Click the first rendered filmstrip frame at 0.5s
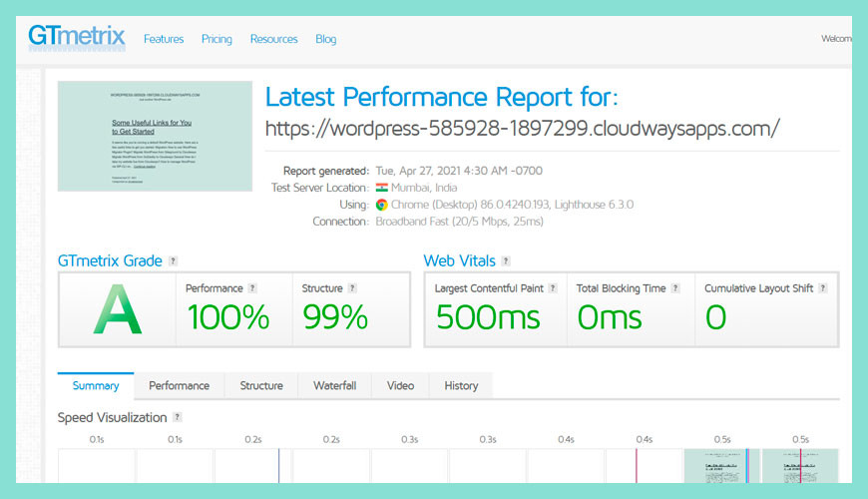868x499 pixels. point(722,465)
